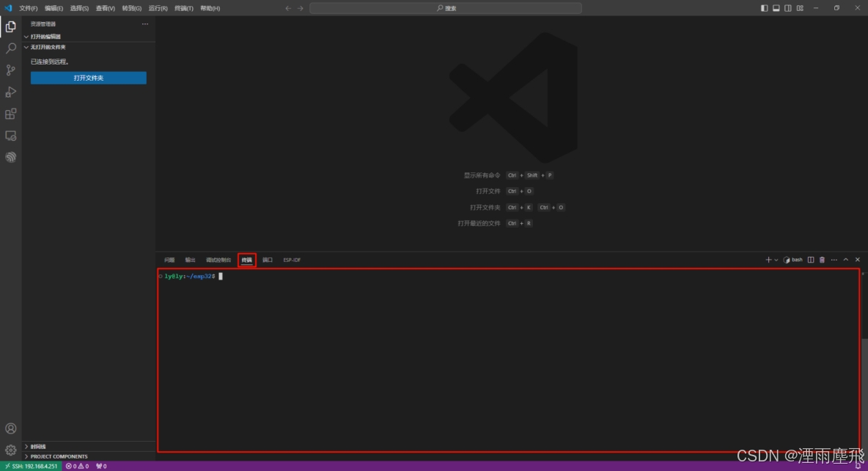
Task: Click the notifications bell in the status bar
Action: pyautogui.click(x=858, y=466)
